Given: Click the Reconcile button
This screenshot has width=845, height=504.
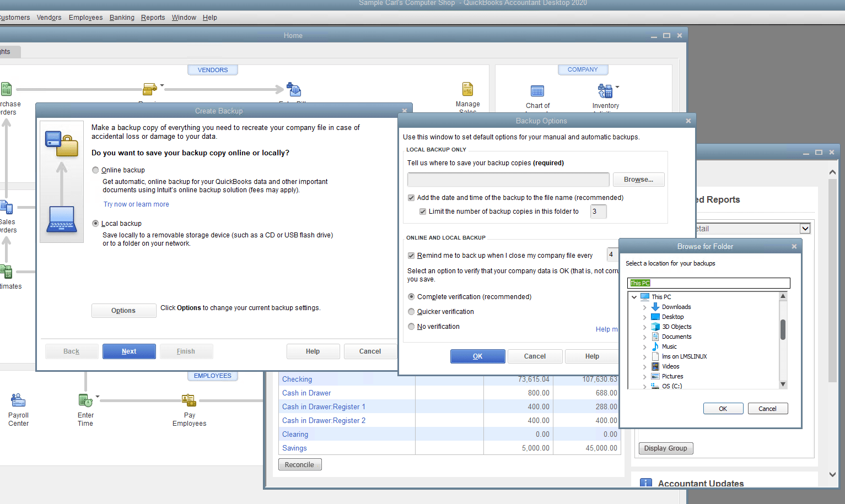Looking at the screenshot, I should point(299,465).
